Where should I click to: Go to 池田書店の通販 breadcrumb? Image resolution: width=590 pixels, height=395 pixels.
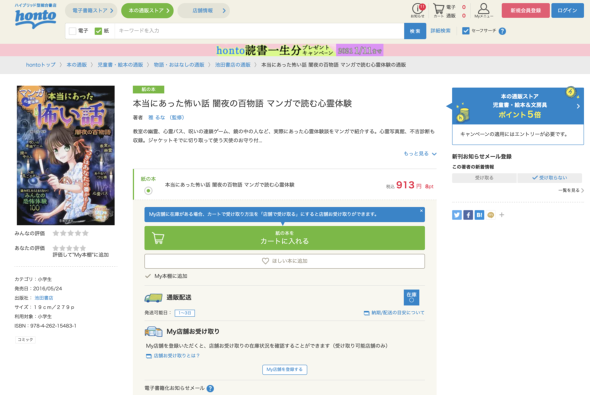pyautogui.click(x=233, y=65)
